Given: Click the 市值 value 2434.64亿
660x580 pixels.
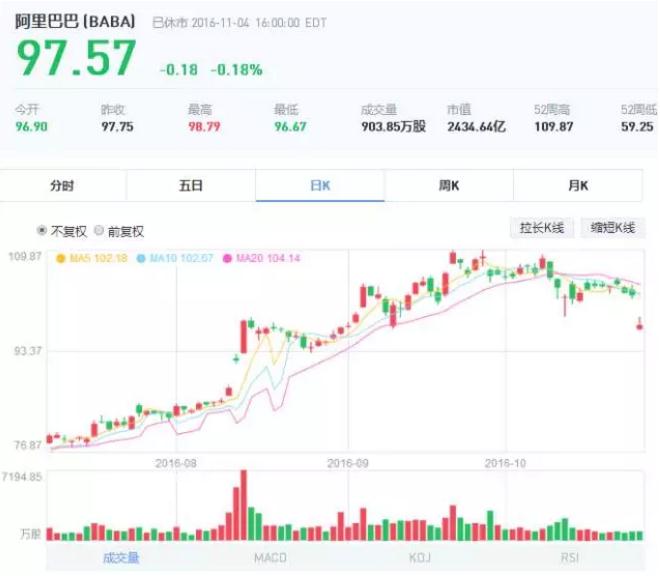Looking at the screenshot, I should pos(476,126).
